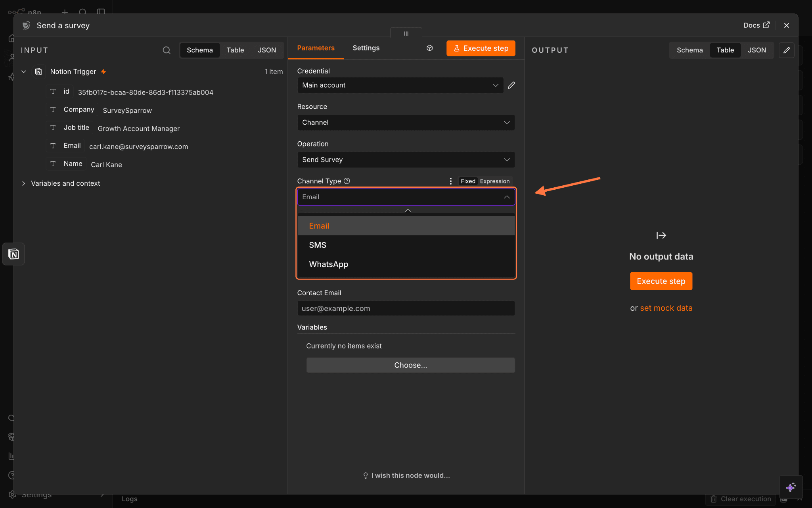Open the Logs panel in background
The width and height of the screenshot is (812, 508).
(129, 499)
